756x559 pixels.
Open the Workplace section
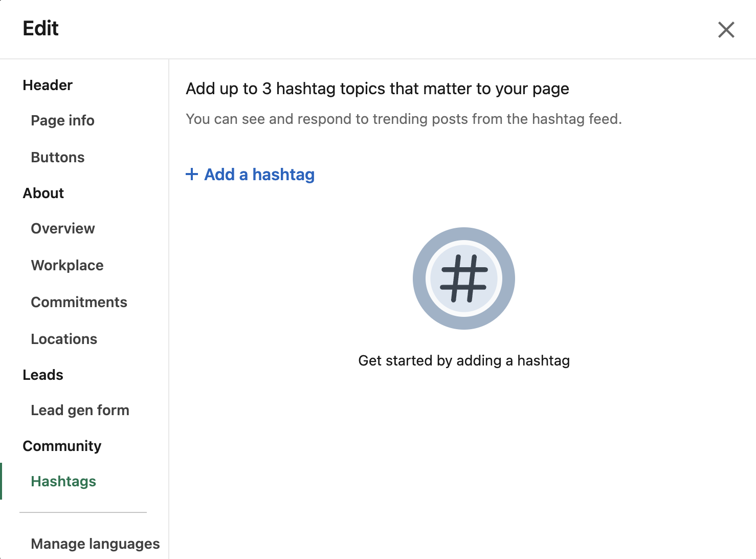(67, 265)
